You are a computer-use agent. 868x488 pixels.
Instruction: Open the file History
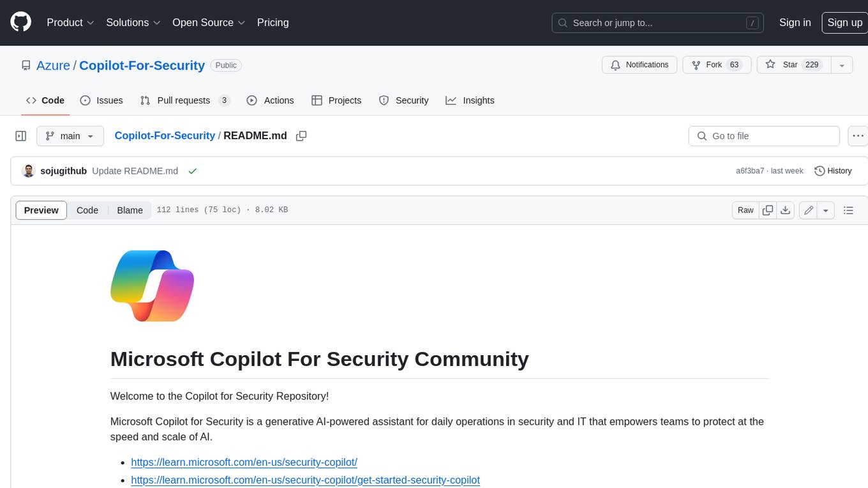click(833, 171)
